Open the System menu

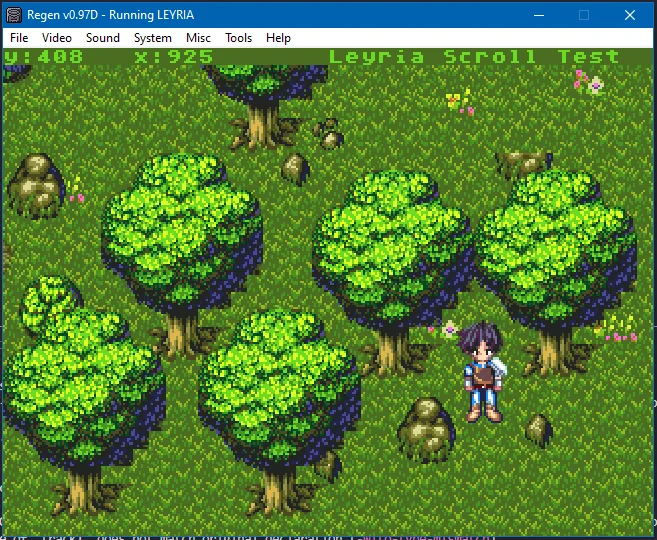[153, 38]
